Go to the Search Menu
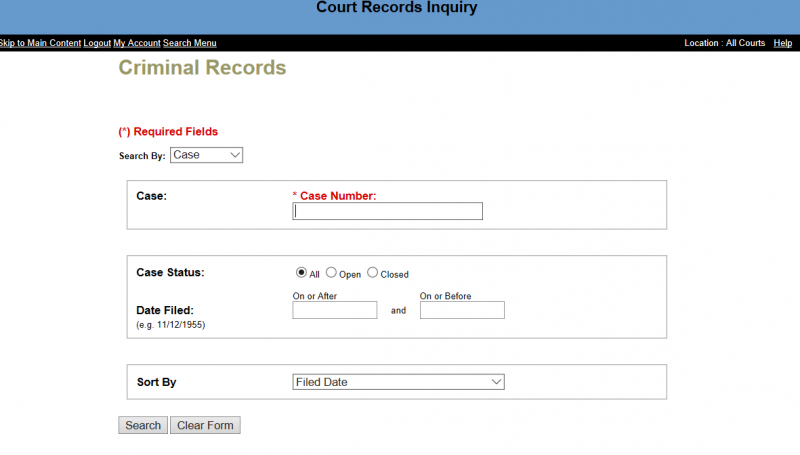 (190, 43)
